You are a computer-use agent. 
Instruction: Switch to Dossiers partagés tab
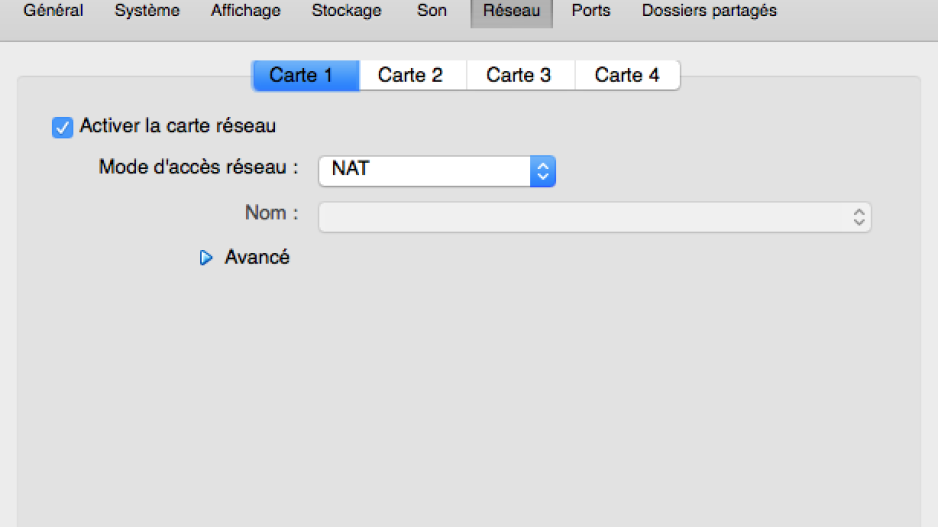click(x=709, y=11)
